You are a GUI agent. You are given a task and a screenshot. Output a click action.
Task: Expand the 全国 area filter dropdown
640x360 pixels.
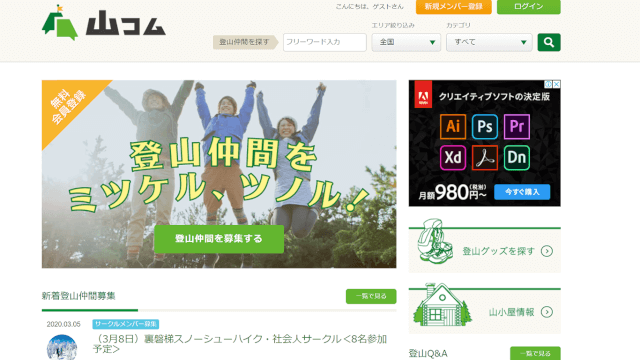coord(406,42)
